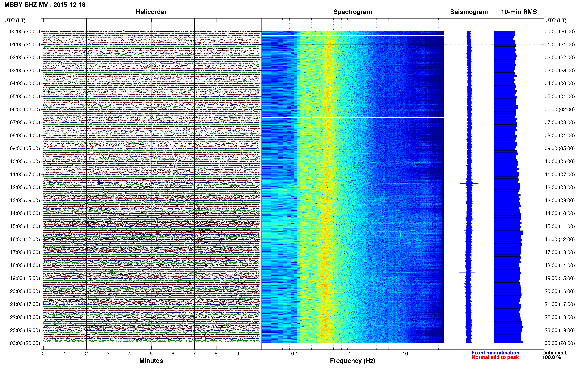
Task: Click the 'UTC (LT)' label beside the 10-min RMS panel
Action: point(556,20)
